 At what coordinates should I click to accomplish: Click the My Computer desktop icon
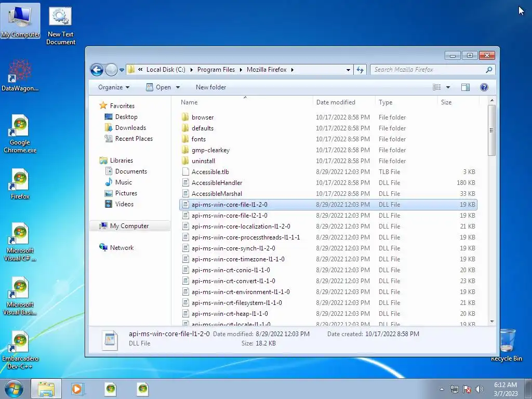20,21
